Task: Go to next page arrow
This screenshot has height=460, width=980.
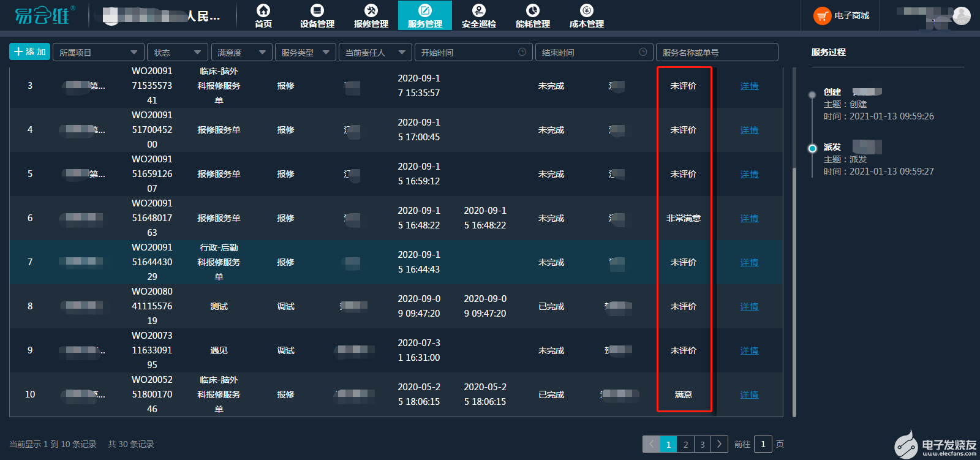Action: (x=720, y=444)
